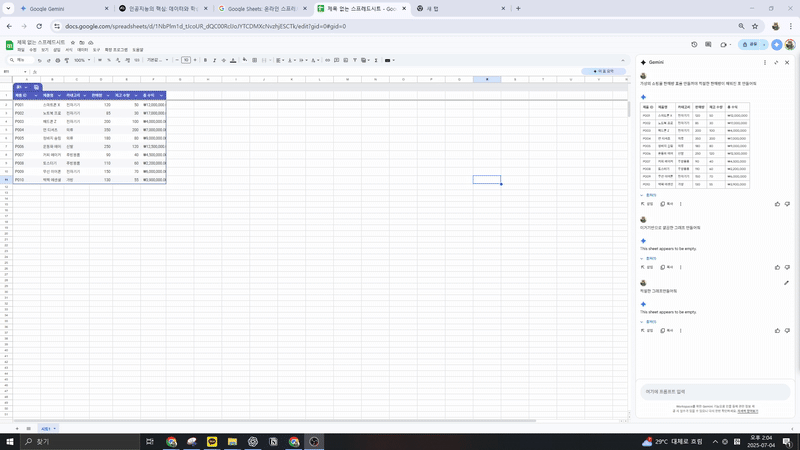Open the table name dropdown above the header
800x450 pixels.
click(26, 87)
